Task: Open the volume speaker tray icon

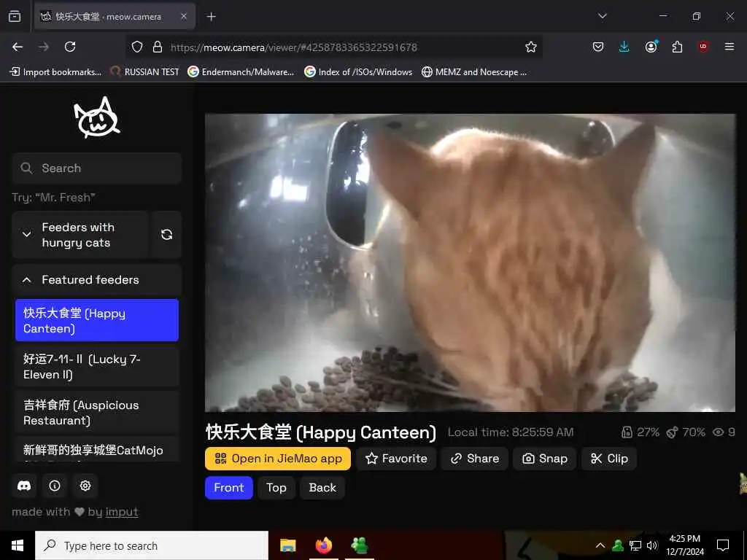Action: point(652,545)
